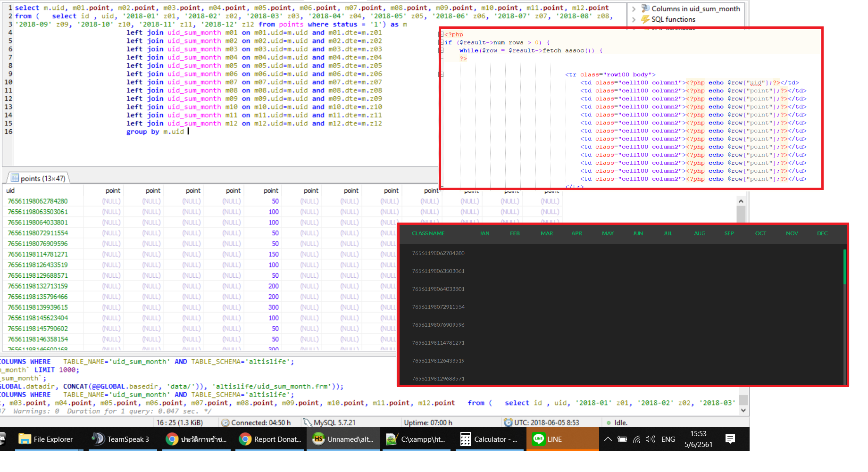Image resolution: width=868 pixels, height=472 pixels.
Task: Click the fold marker beside the if ($result->num_rows) line
Action: 442,42
